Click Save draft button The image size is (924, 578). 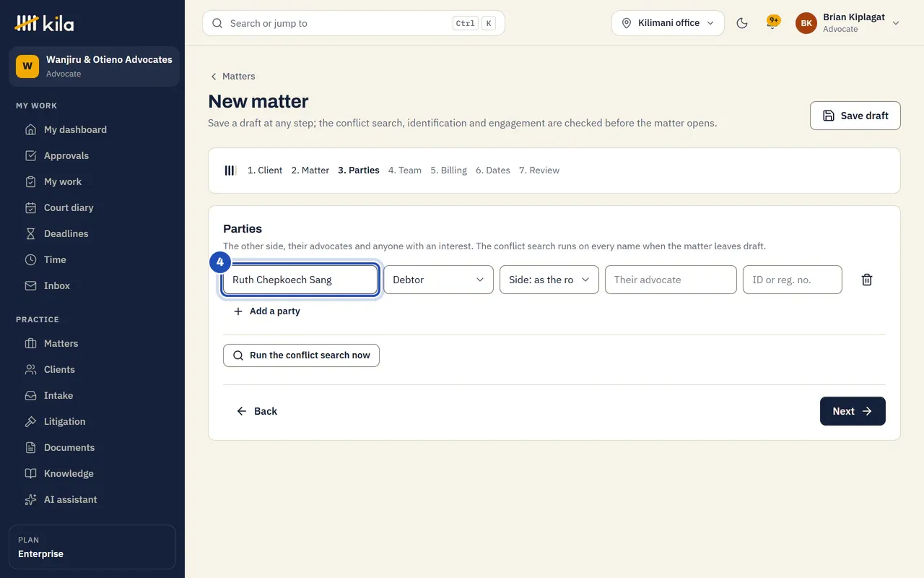pyautogui.click(x=855, y=116)
